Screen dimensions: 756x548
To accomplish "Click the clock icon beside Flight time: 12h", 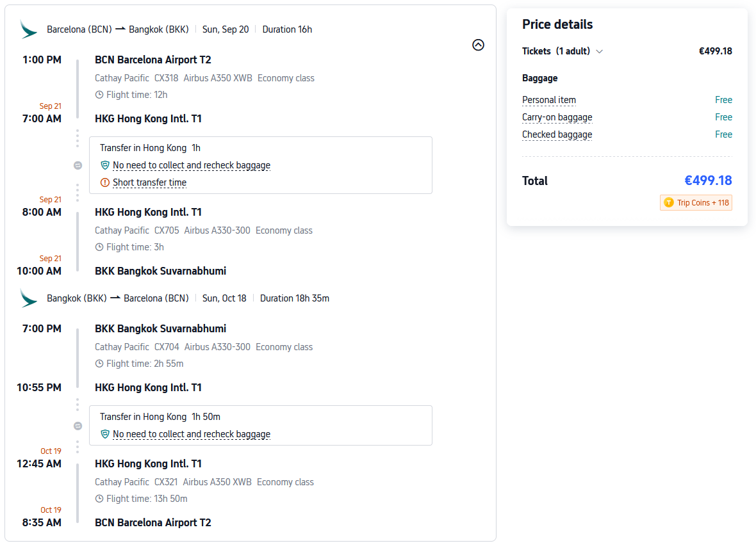I will pos(99,95).
